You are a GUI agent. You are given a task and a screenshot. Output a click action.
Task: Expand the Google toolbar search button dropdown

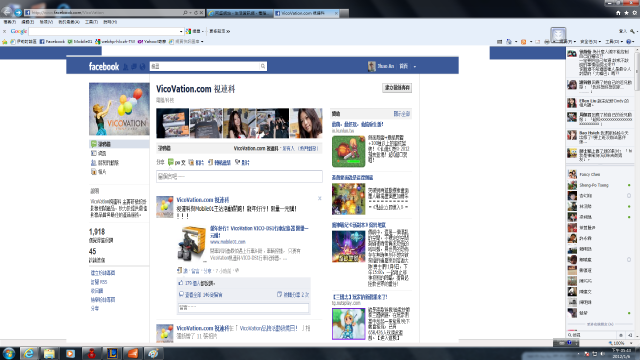click(x=202, y=31)
